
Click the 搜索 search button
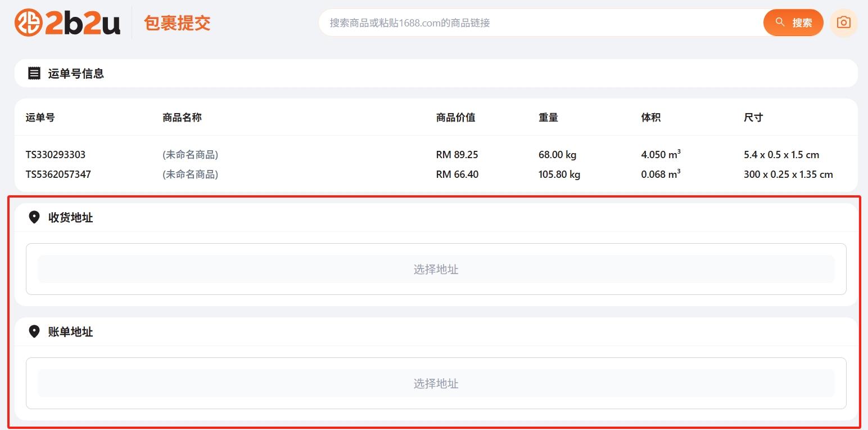tap(793, 23)
